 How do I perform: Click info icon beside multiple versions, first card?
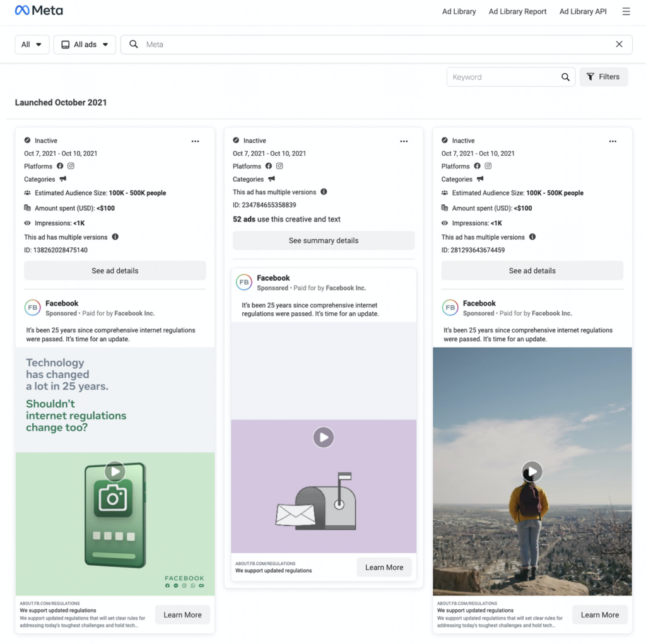[x=115, y=237]
